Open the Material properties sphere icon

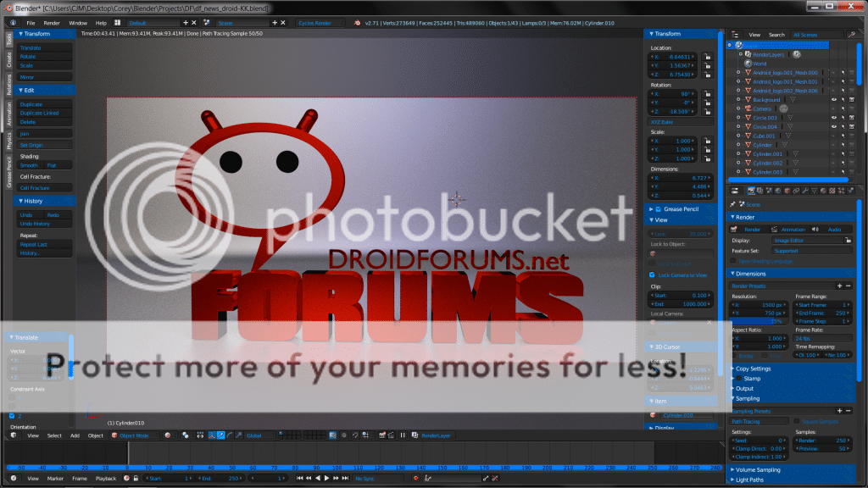click(x=823, y=191)
